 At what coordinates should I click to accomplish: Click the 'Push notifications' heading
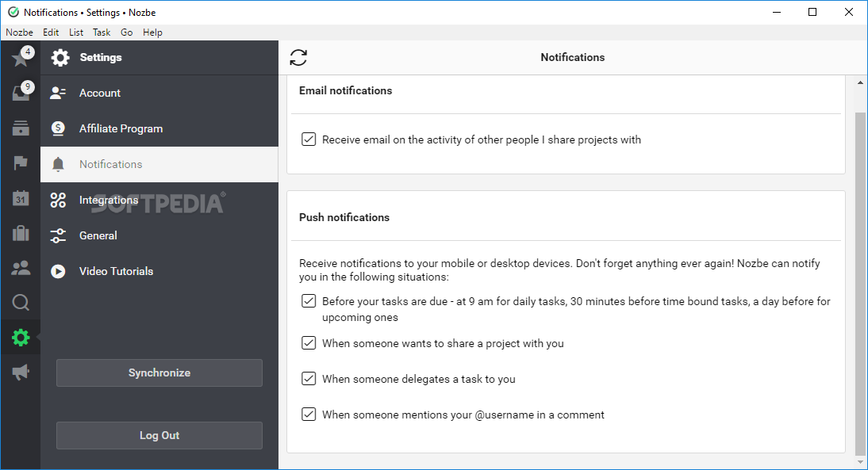coord(344,217)
